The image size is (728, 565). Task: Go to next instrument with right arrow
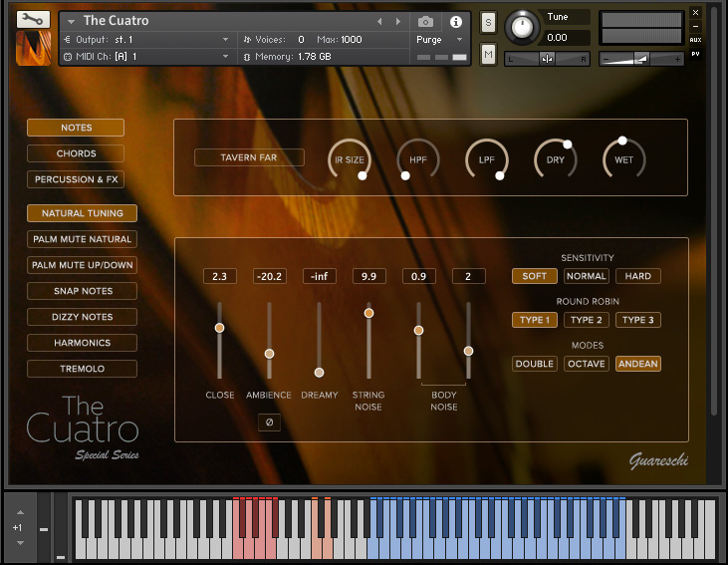[x=398, y=21]
